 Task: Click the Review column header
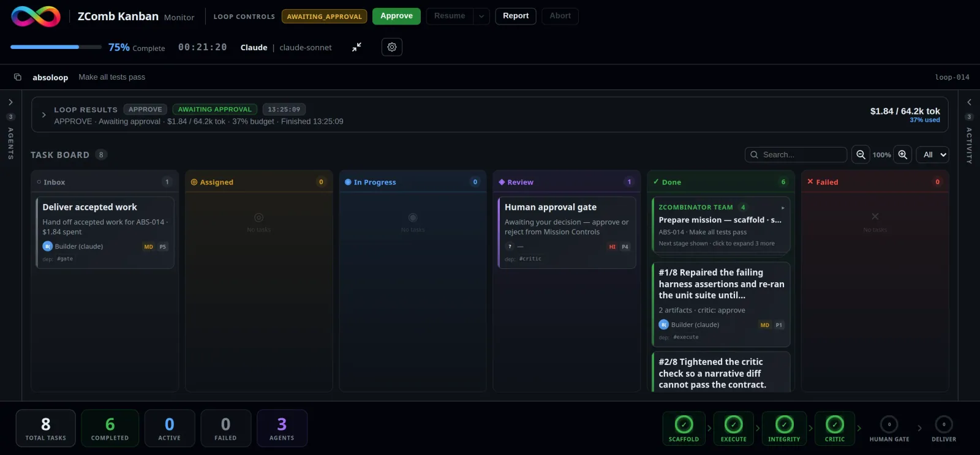[567, 182]
